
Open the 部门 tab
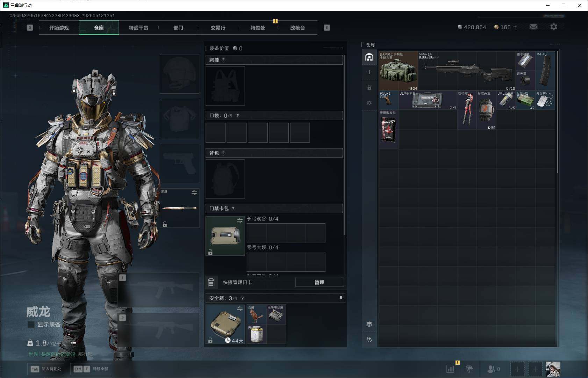click(178, 28)
